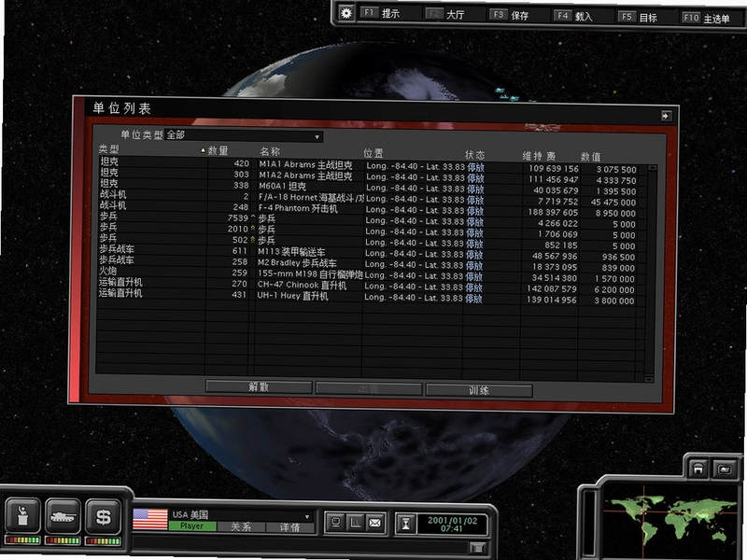Open the politics sphere podium icon
The image size is (747, 560).
(x=21, y=516)
